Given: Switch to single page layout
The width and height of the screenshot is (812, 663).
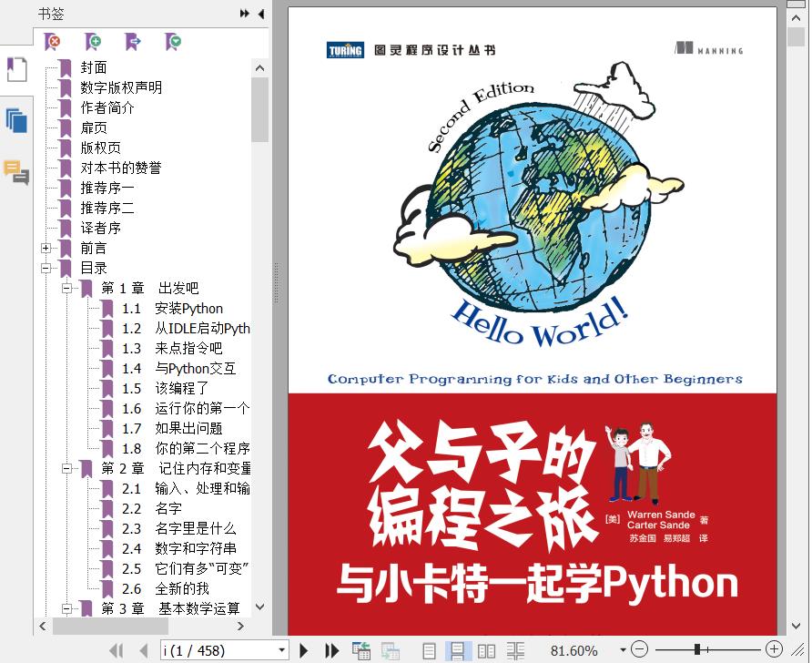Looking at the screenshot, I should click(x=429, y=650).
